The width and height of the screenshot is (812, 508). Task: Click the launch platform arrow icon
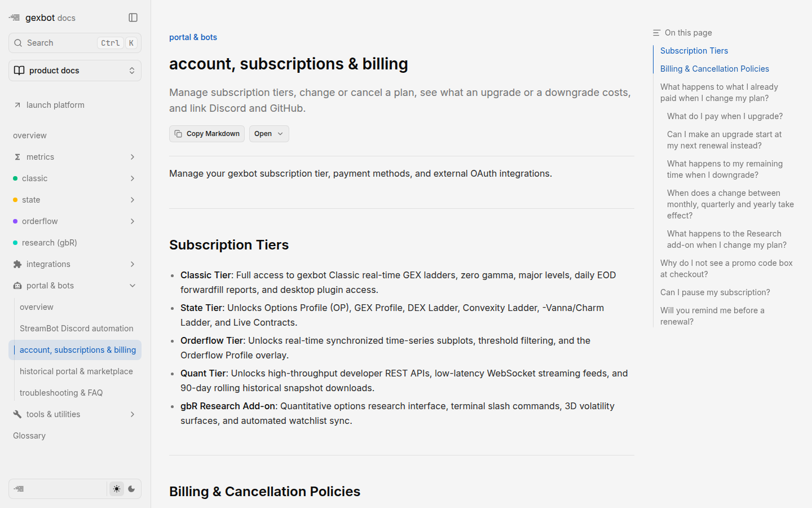[17, 105]
